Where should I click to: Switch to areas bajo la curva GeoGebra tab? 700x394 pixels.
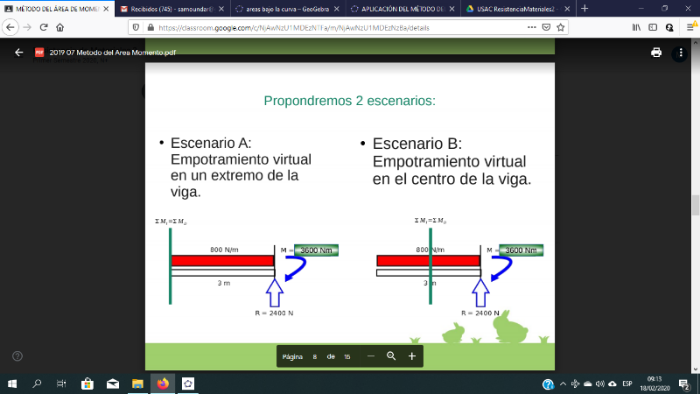(x=288, y=8)
